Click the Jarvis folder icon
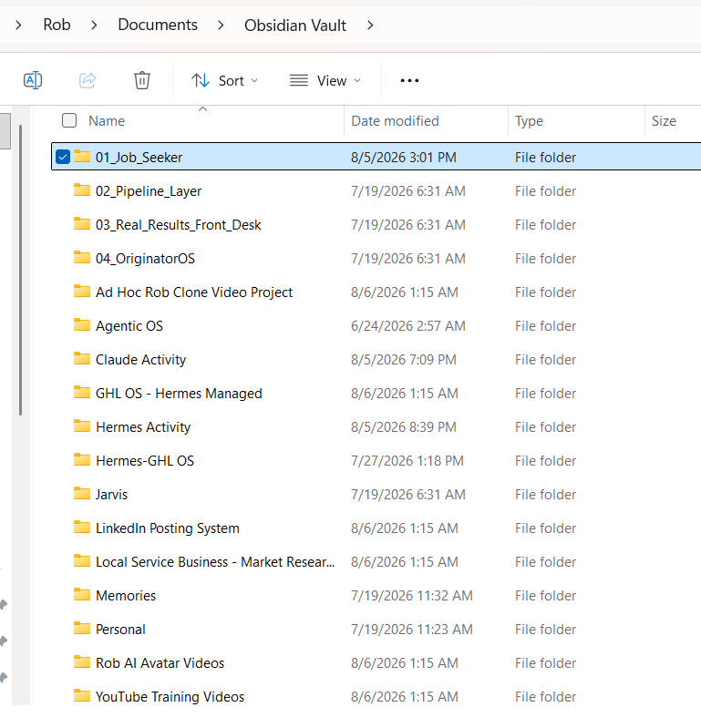701x728 pixels. pos(82,494)
